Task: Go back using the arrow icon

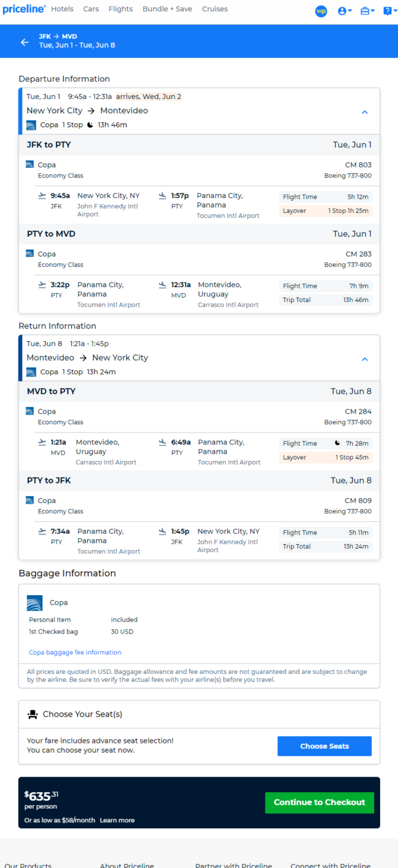Action: click(24, 42)
